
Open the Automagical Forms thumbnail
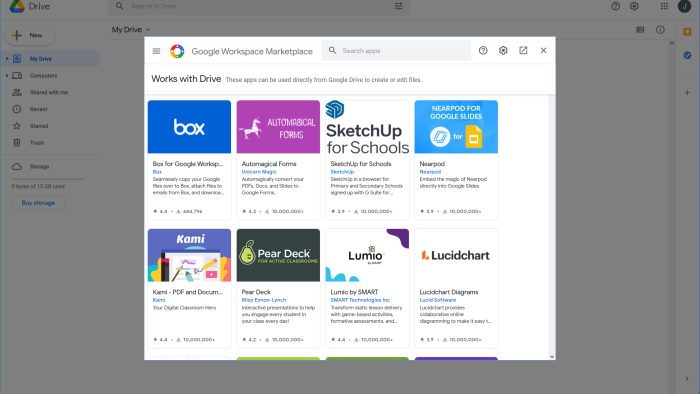pos(278,127)
